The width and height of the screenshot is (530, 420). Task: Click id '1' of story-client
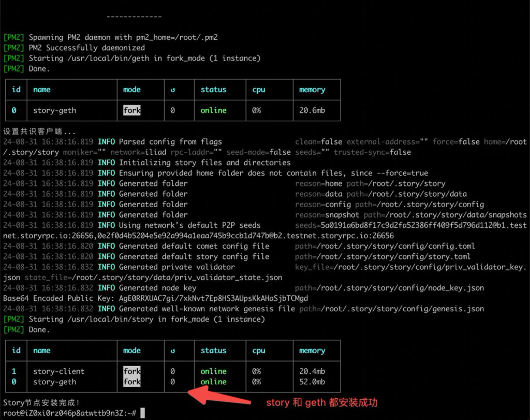pos(14,371)
